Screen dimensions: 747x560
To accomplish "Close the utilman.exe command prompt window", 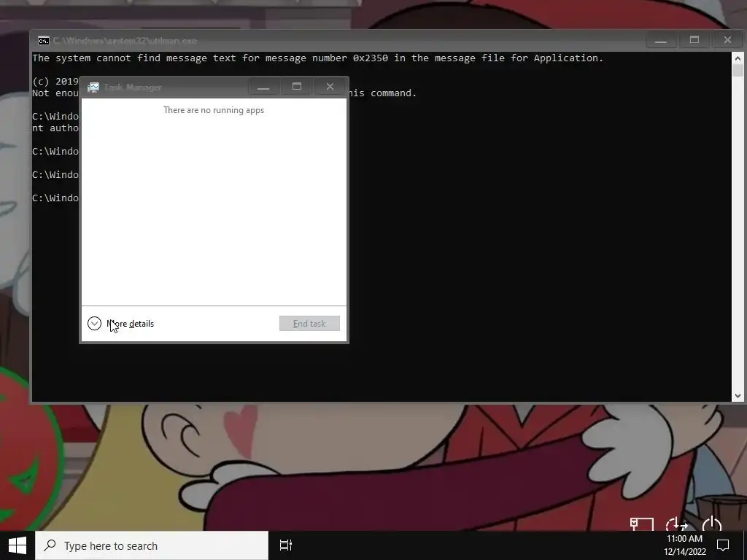I will point(727,41).
